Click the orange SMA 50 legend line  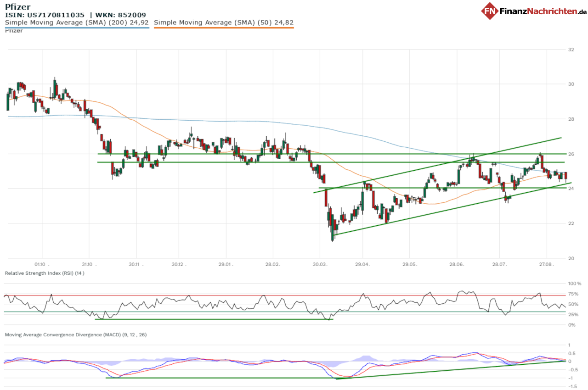coord(224,28)
